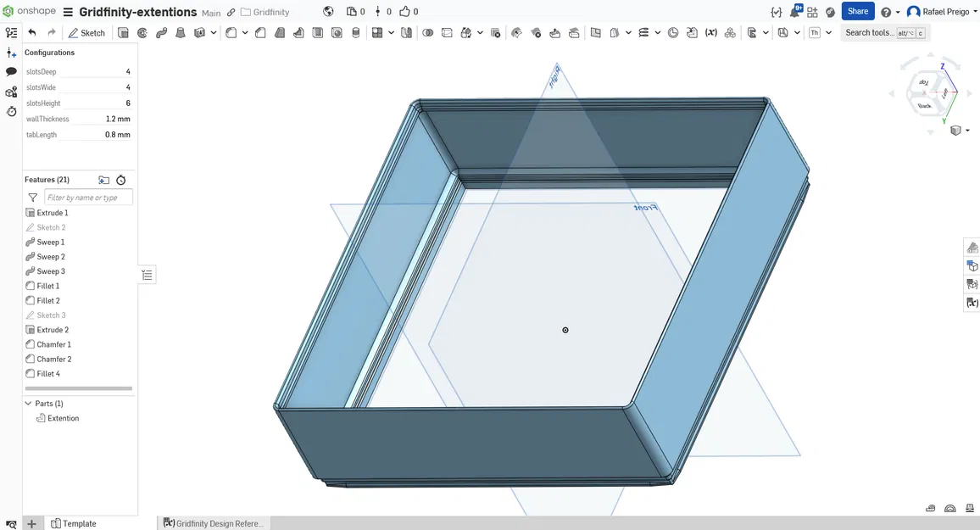Click the rollback bar stopwatch icon in Features

121,180
